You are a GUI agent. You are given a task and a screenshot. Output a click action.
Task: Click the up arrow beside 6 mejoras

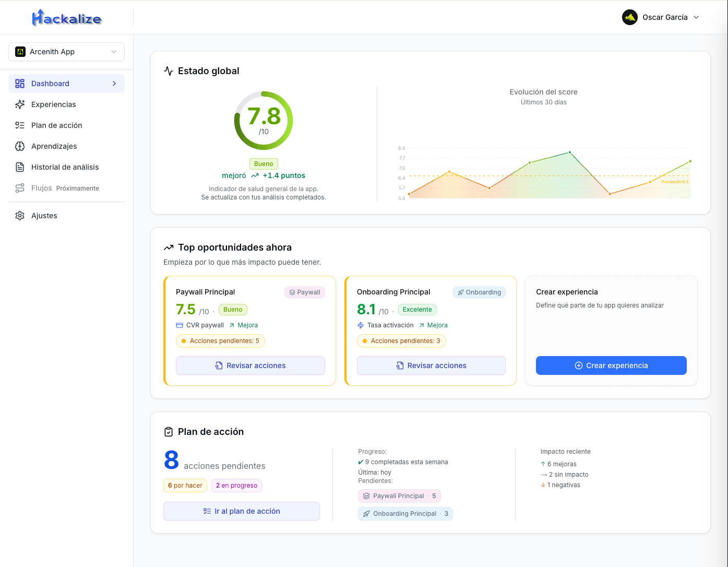click(543, 464)
